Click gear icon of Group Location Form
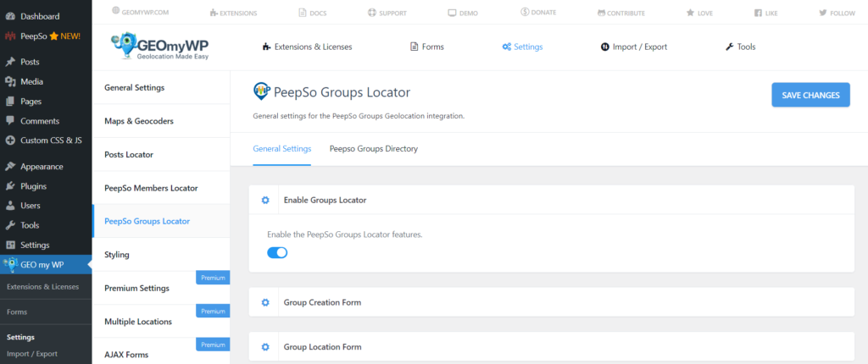868x364 pixels. pyautogui.click(x=265, y=347)
